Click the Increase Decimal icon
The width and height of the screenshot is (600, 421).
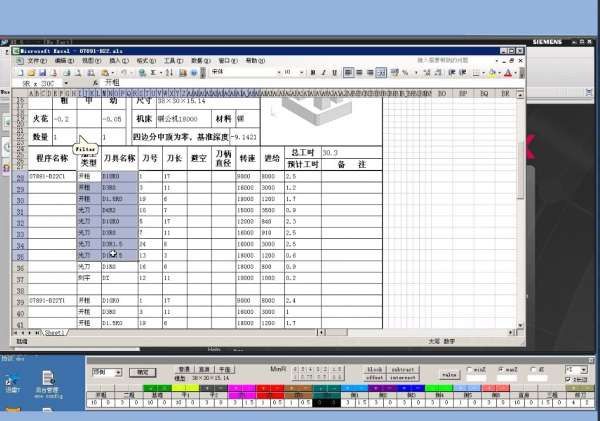pos(427,72)
